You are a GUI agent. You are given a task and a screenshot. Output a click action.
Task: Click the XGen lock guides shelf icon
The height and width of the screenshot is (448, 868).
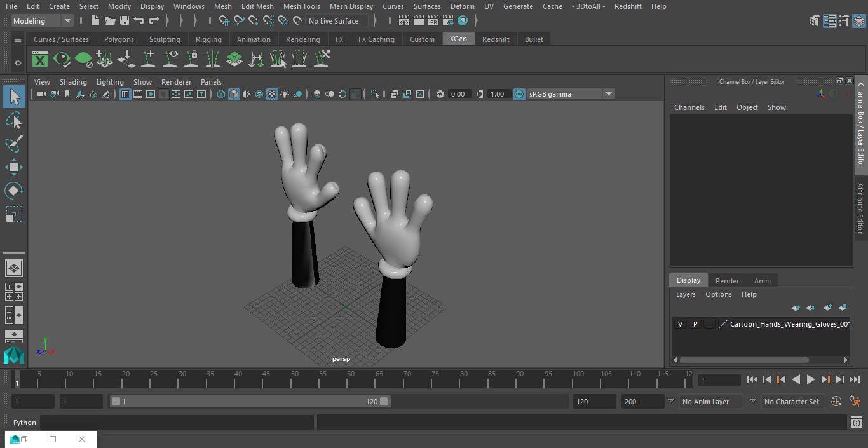coord(191,60)
